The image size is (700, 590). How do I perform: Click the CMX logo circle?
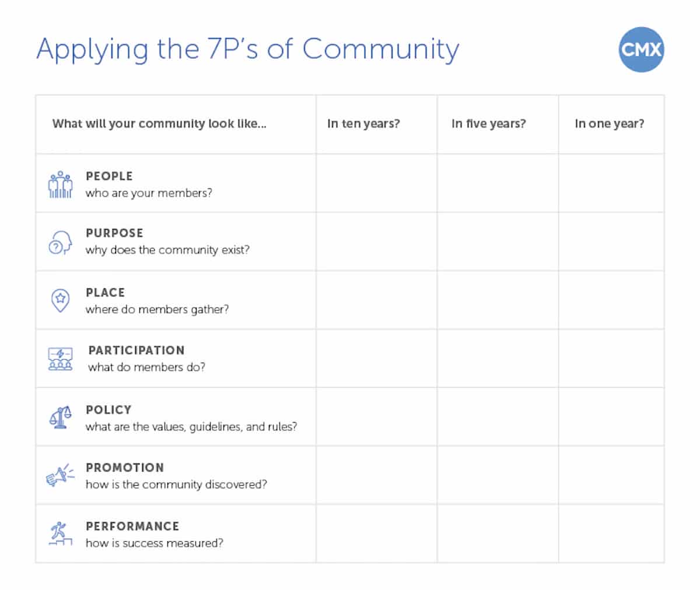[641, 49]
